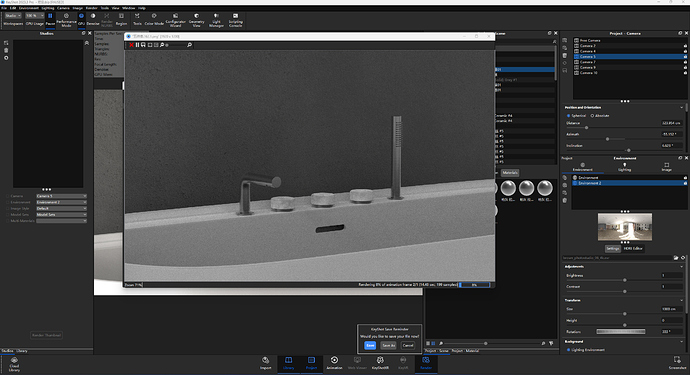Cancel render with the red X icon
Image resolution: width=690 pixels, height=375 pixels.
[x=131, y=45]
